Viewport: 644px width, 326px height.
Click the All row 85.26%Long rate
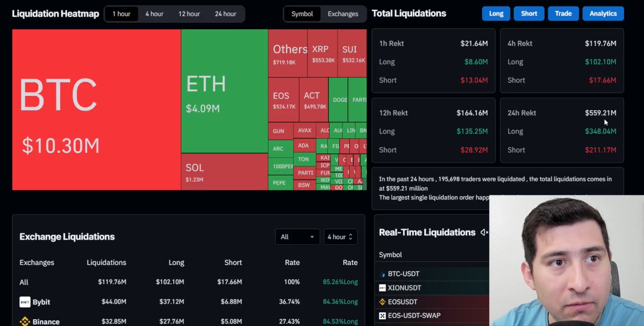point(340,282)
